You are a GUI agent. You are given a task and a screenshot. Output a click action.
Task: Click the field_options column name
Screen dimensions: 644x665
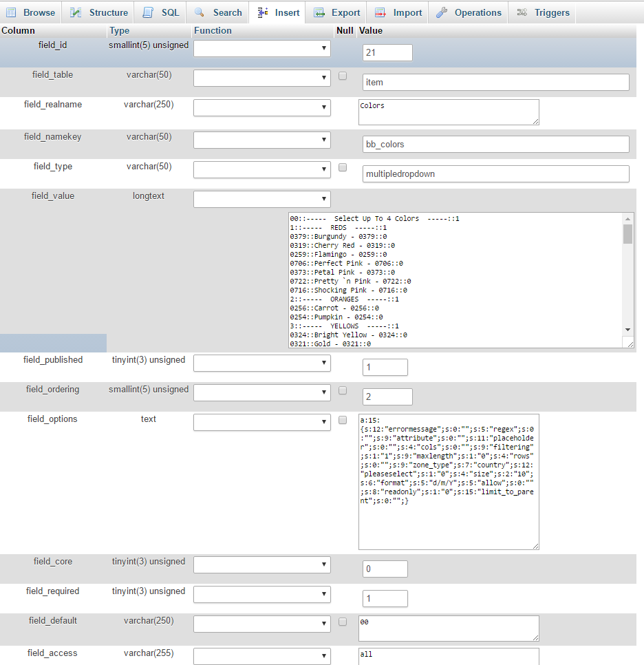click(52, 419)
